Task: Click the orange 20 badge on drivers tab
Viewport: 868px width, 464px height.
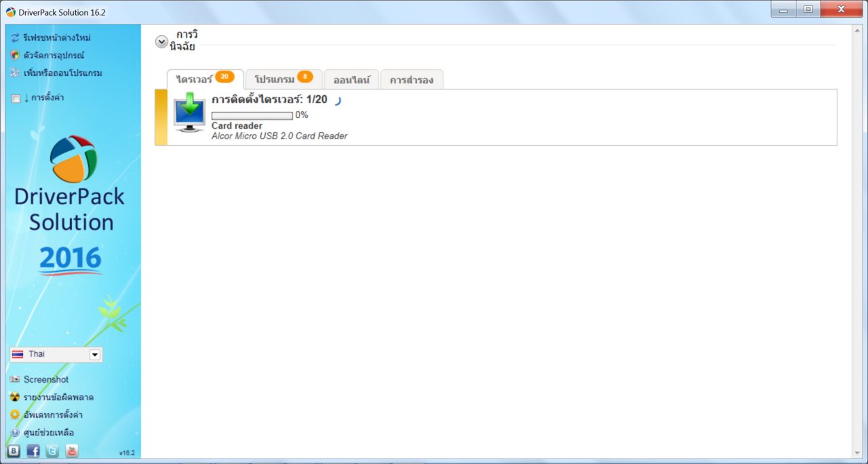Action: tap(225, 76)
